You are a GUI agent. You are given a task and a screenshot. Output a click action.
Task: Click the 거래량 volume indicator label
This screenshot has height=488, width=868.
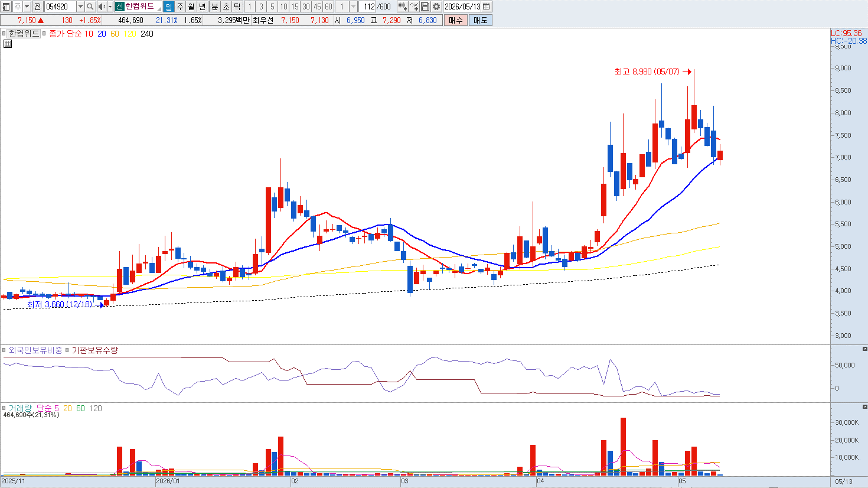click(x=20, y=408)
